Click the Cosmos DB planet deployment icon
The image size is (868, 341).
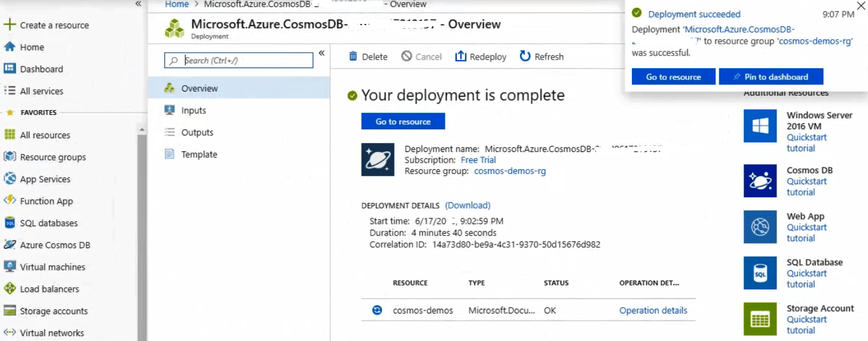378,159
